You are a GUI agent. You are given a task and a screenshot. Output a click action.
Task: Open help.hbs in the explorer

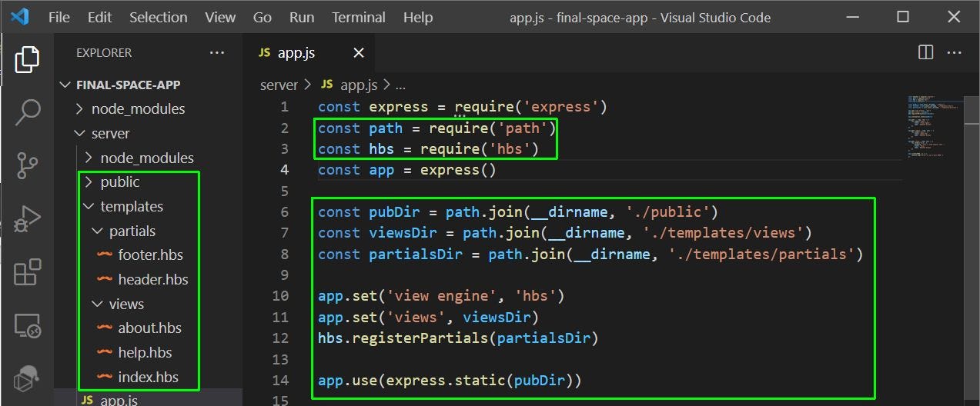[145, 352]
